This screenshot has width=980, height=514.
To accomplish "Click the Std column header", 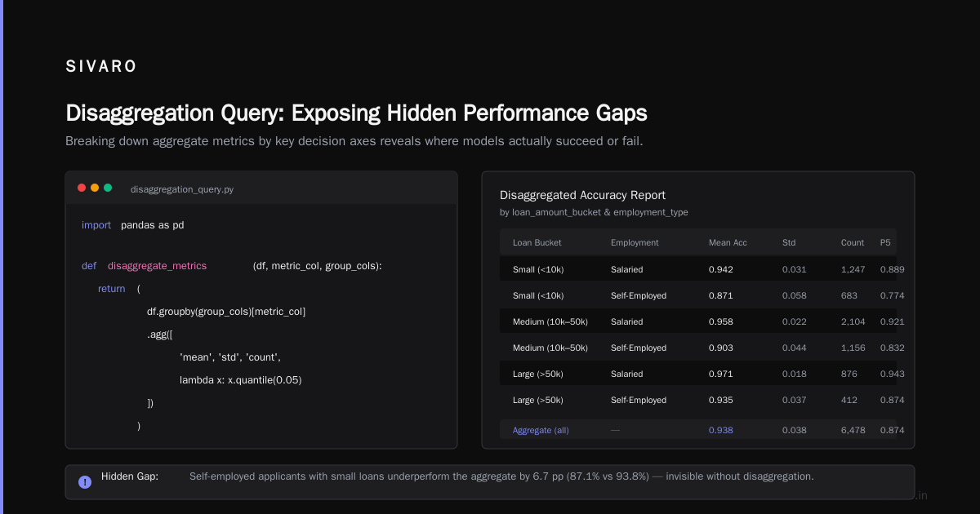I will point(789,243).
